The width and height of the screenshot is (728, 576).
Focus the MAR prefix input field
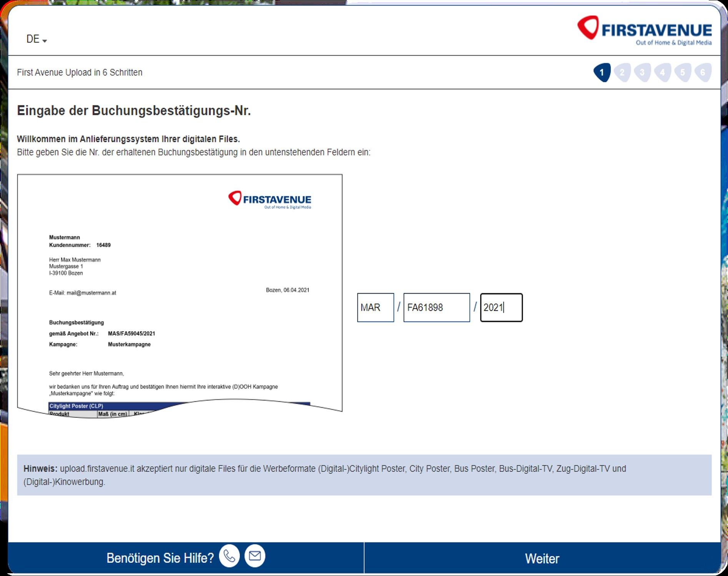[x=376, y=307]
